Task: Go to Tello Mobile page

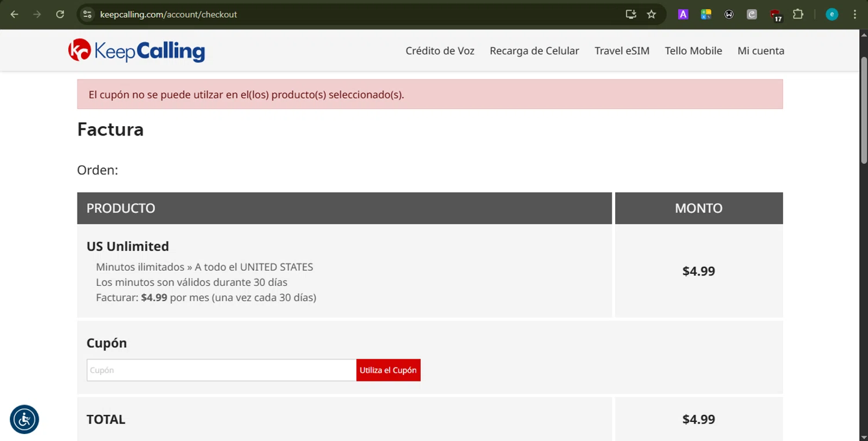Action: (x=693, y=51)
